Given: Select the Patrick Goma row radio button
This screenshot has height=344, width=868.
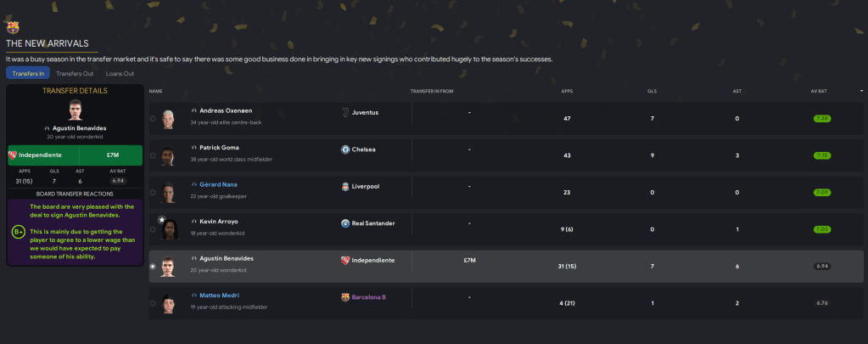Looking at the screenshot, I should coord(153,156).
